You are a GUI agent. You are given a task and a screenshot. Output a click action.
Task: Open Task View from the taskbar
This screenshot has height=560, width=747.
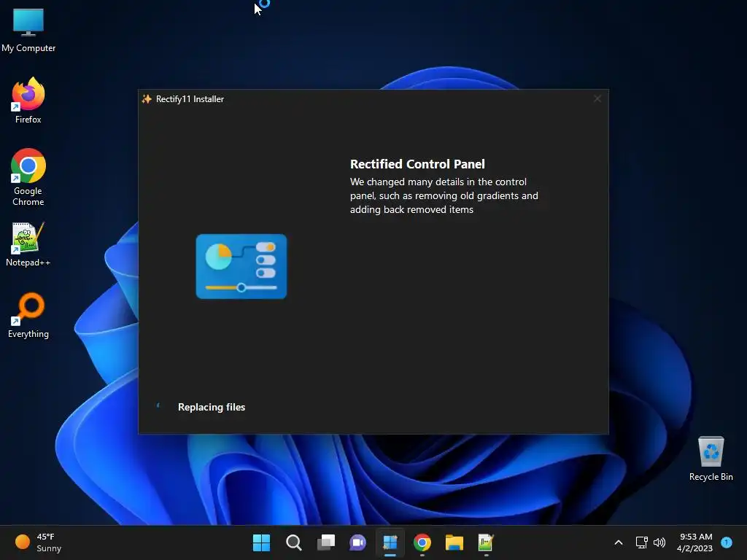[x=326, y=542]
